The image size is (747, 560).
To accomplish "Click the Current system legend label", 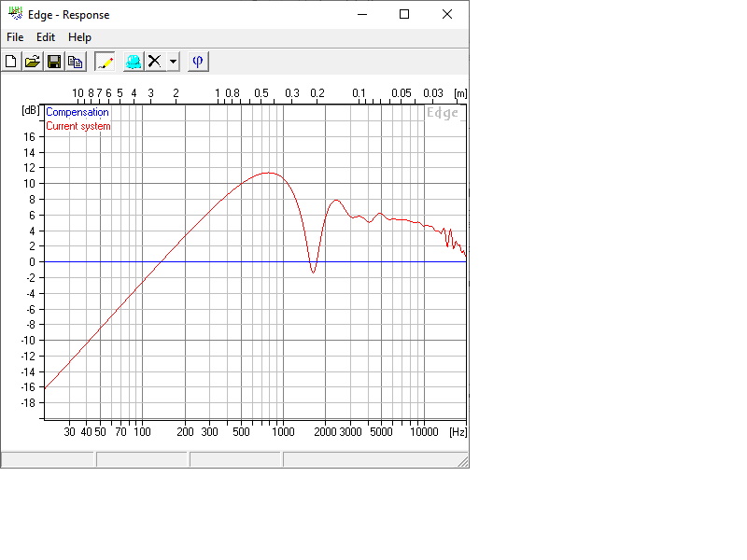I will point(78,126).
